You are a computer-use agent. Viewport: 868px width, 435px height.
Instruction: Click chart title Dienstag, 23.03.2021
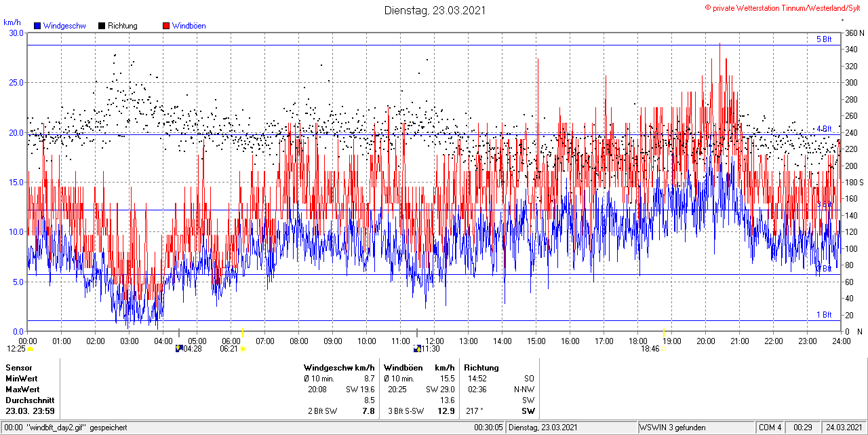(435, 10)
